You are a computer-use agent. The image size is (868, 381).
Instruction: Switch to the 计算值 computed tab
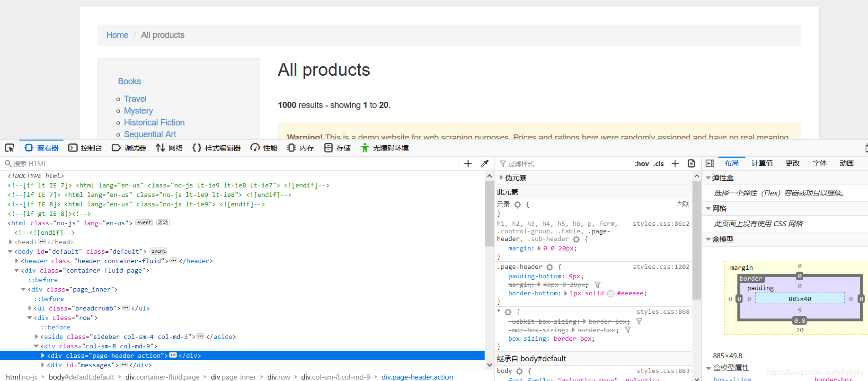click(x=762, y=163)
